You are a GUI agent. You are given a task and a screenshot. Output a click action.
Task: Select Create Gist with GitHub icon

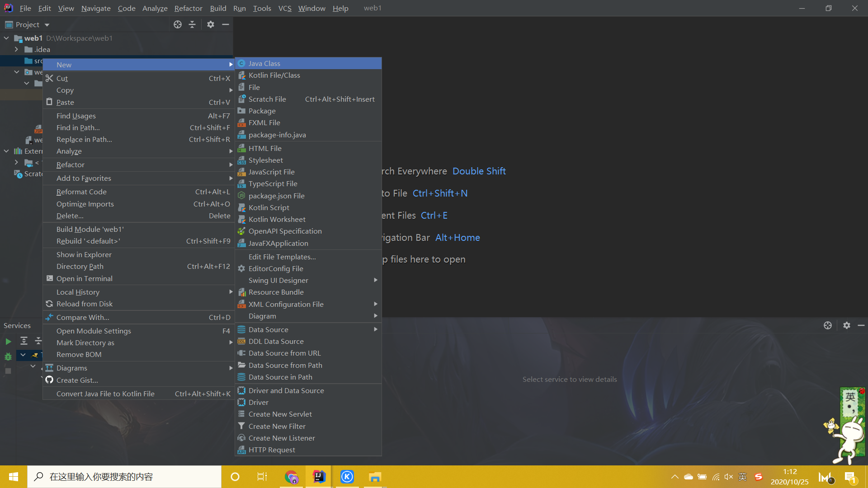click(139, 380)
